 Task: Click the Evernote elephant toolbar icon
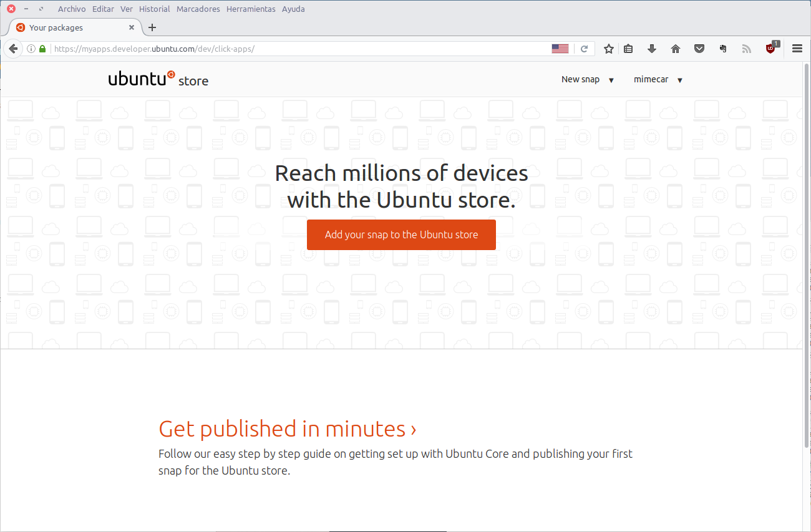click(x=723, y=49)
